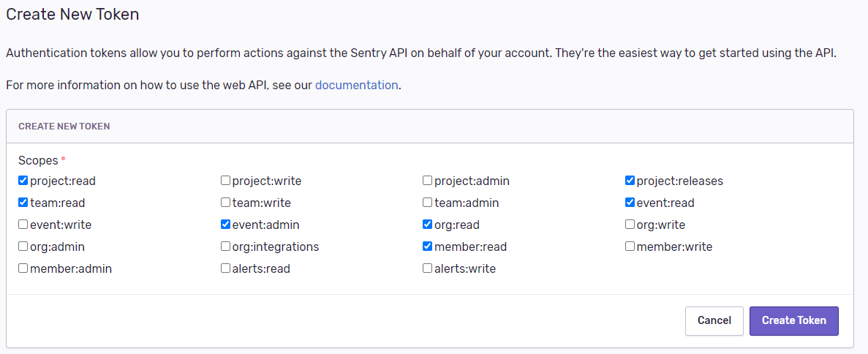Open the API documentation link
This screenshot has height=354, width=868.
tap(356, 85)
